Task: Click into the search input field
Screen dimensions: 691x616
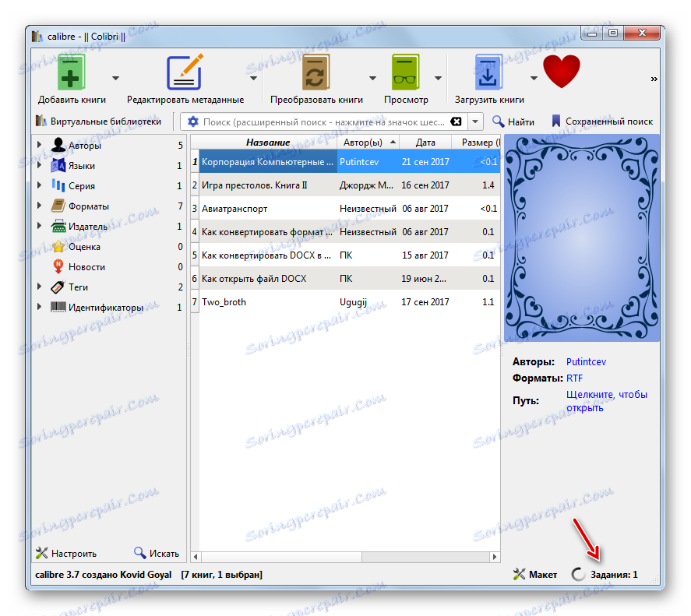Action: pyautogui.click(x=324, y=121)
